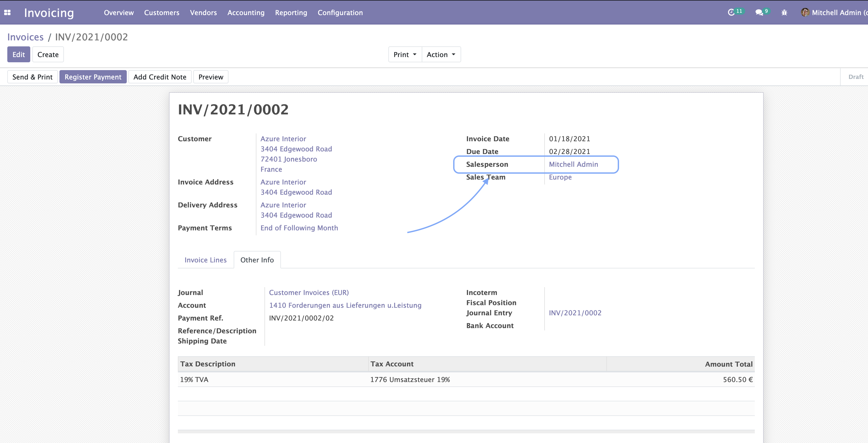Open the apps grid menu icon
Screen dimensions: 868x443
pyautogui.click(x=7, y=13)
